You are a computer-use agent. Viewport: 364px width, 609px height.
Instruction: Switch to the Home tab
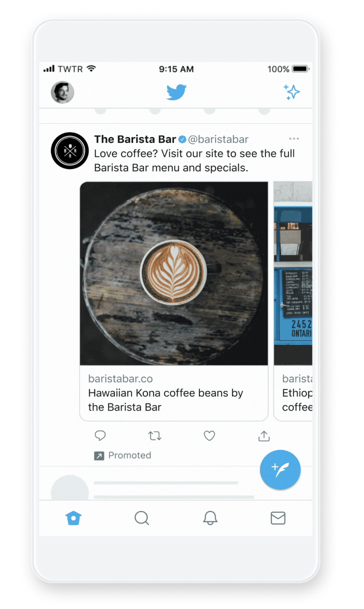pos(73,518)
